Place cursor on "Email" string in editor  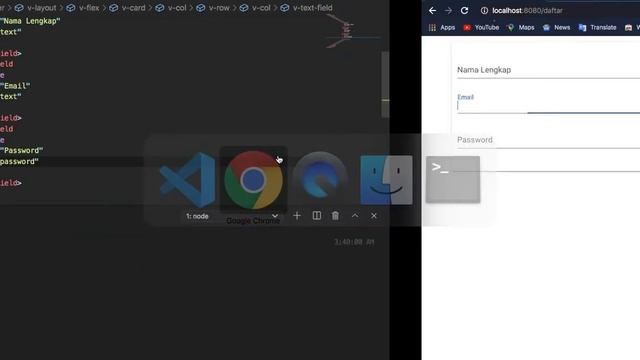tap(15, 86)
